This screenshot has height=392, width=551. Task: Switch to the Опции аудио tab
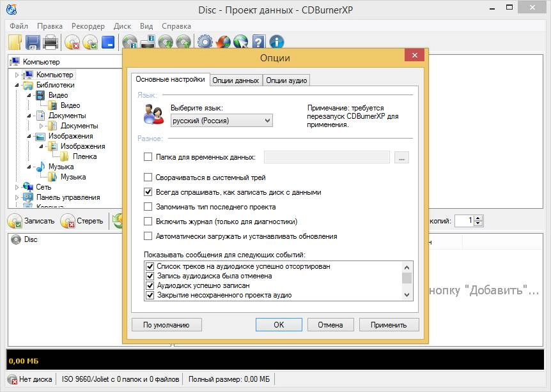click(286, 80)
